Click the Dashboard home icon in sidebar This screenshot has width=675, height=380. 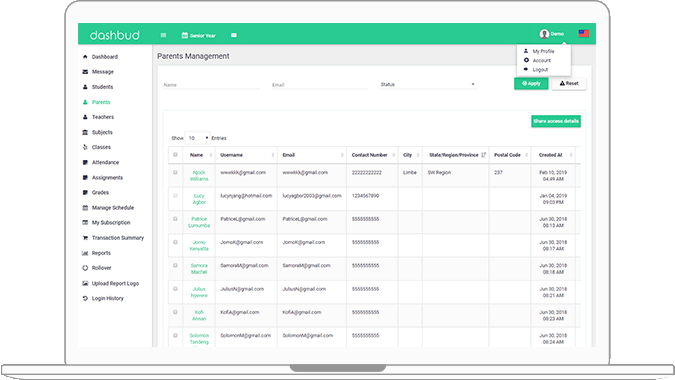click(x=85, y=57)
